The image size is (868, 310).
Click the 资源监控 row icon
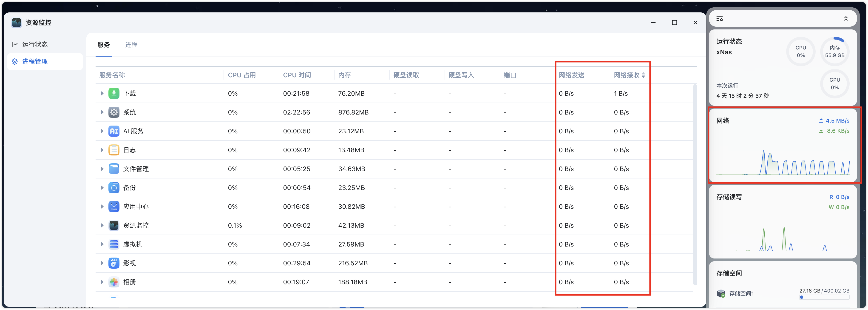(x=114, y=225)
